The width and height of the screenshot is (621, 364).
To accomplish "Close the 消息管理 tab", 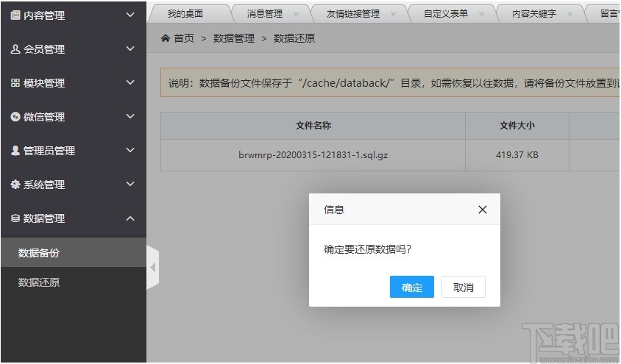I will click(296, 14).
